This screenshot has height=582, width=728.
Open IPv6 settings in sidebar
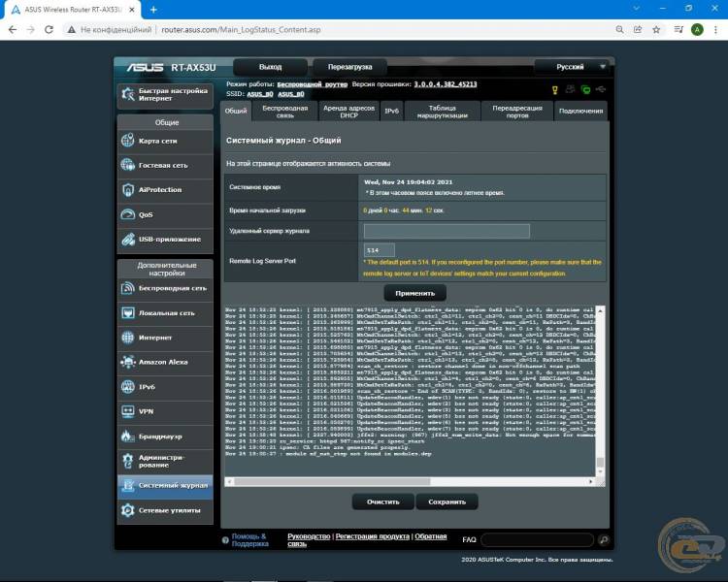pyautogui.click(x=165, y=387)
